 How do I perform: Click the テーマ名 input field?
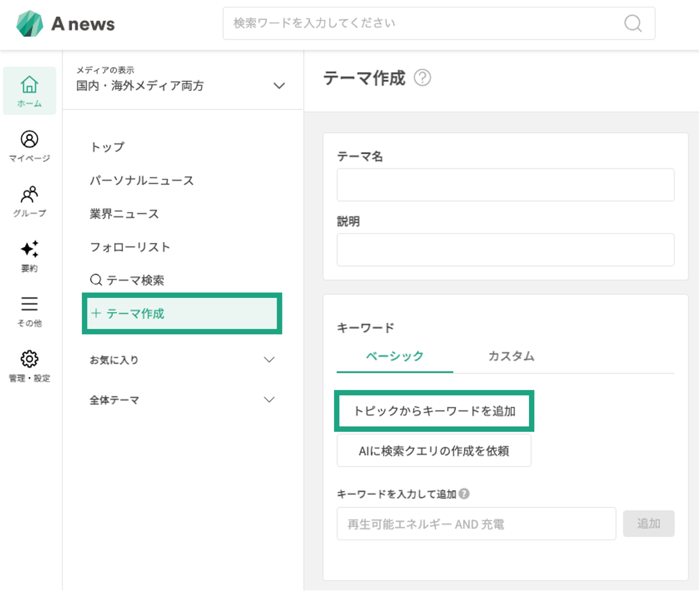(x=505, y=185)
